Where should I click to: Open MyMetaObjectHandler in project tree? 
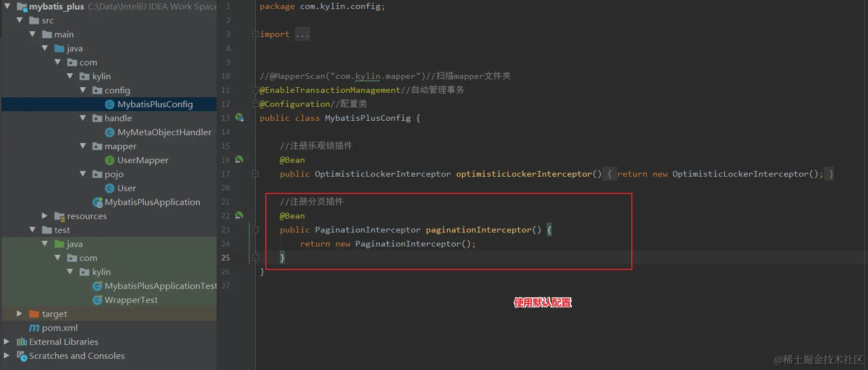tap(165, 132)
